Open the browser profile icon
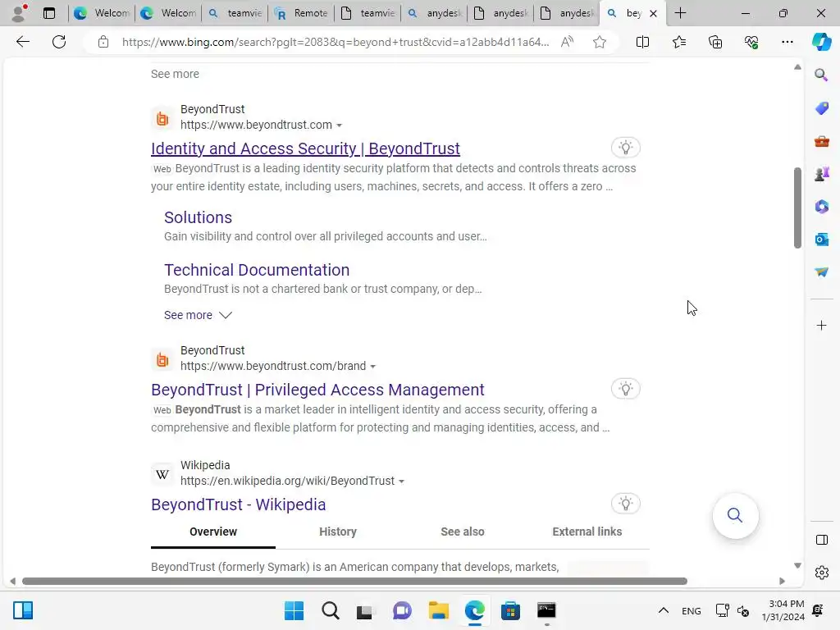840x630 pixels. pos(20,13)
